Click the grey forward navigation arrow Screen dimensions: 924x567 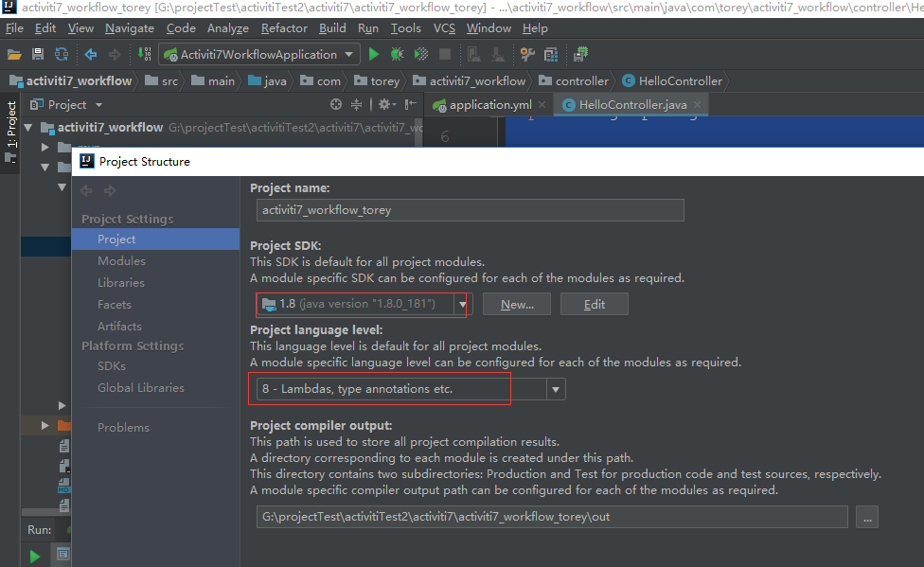pos(115,54)
